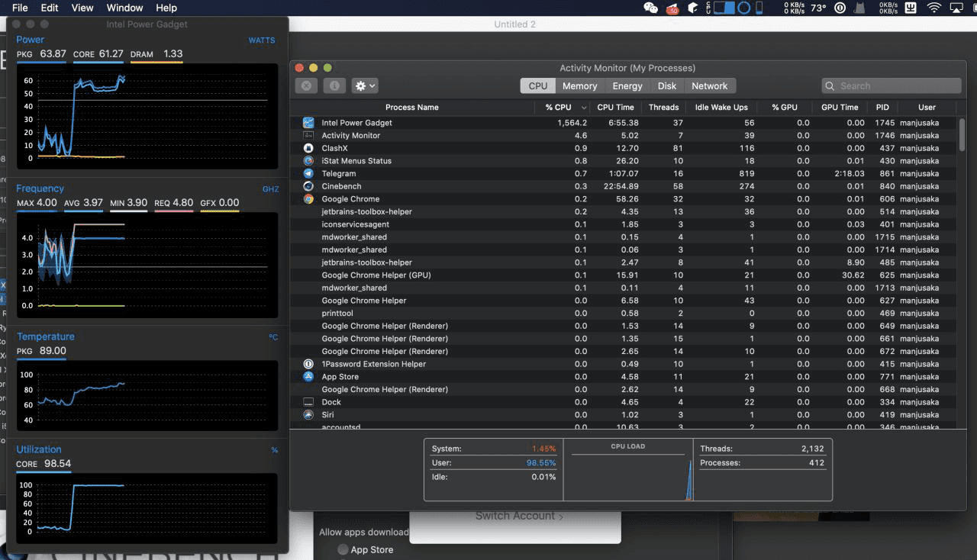Open the JetBrains Toolbox cube menu bar icon

click(x=693, y=8)
